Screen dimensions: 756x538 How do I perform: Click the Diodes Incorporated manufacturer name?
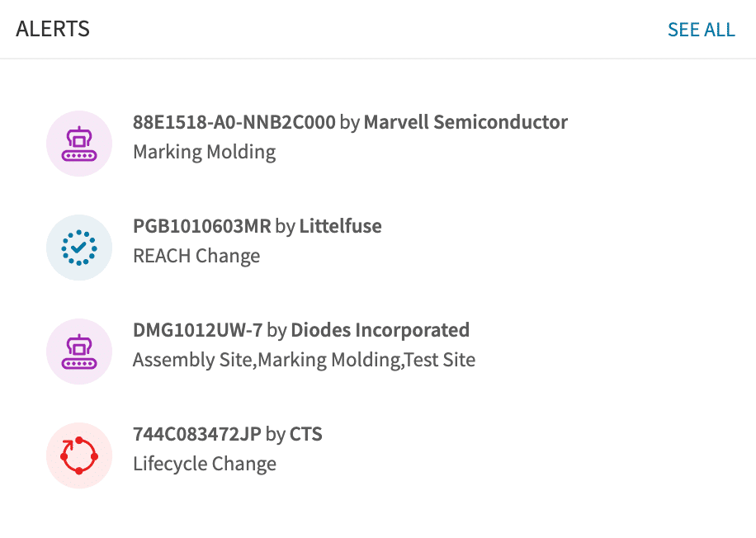(379, 329)
